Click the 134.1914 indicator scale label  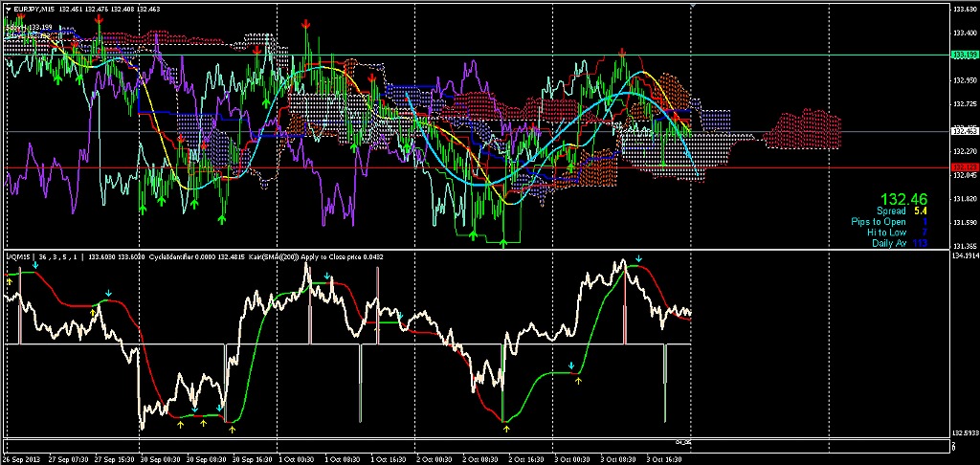(965, 255)
